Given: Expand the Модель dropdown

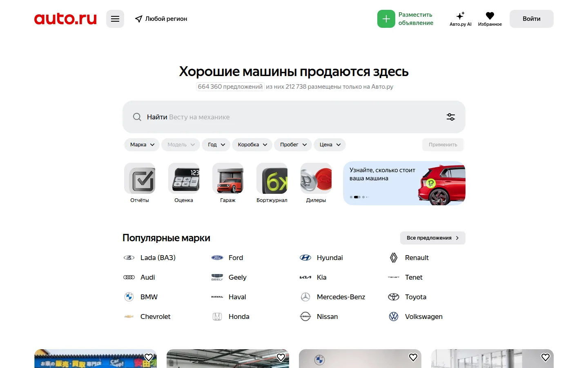Looking at the screenshot, I should coord(181,145).
